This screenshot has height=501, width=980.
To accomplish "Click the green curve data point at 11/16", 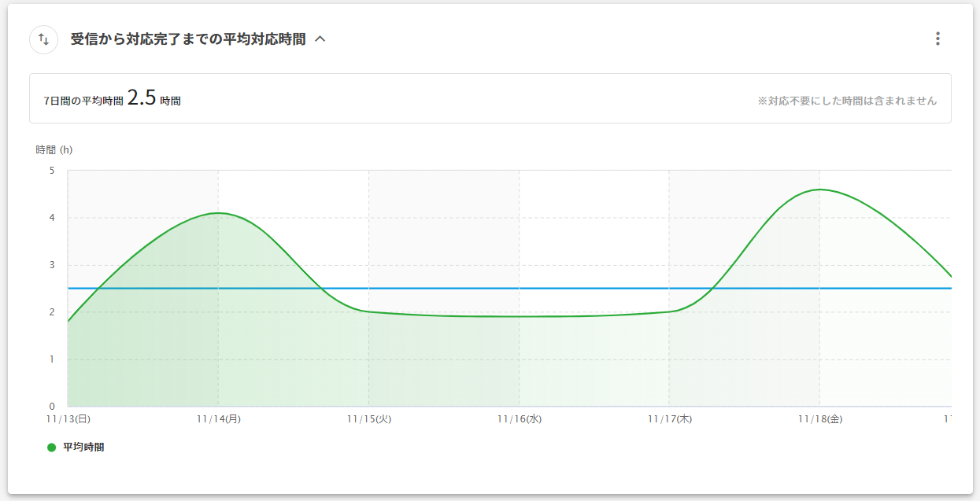I will point(520,316).
